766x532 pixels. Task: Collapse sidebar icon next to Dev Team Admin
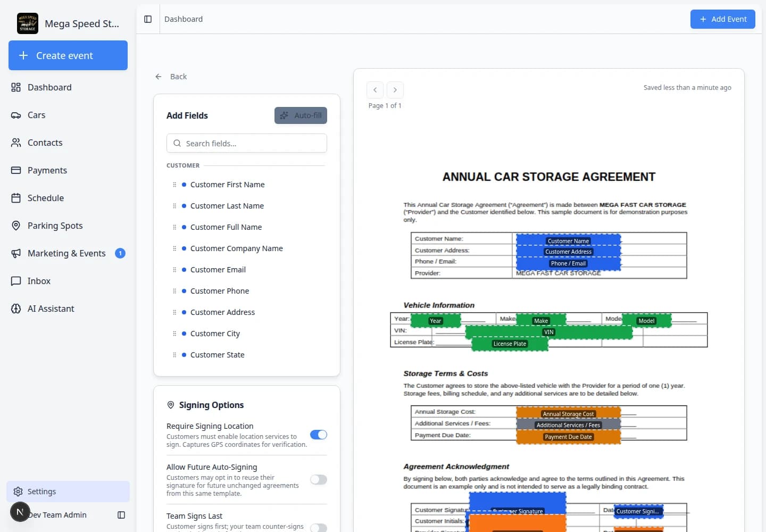[x=121, y=515]
